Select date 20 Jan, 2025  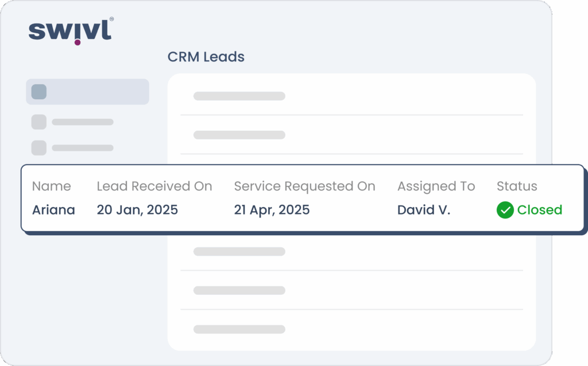137,210
